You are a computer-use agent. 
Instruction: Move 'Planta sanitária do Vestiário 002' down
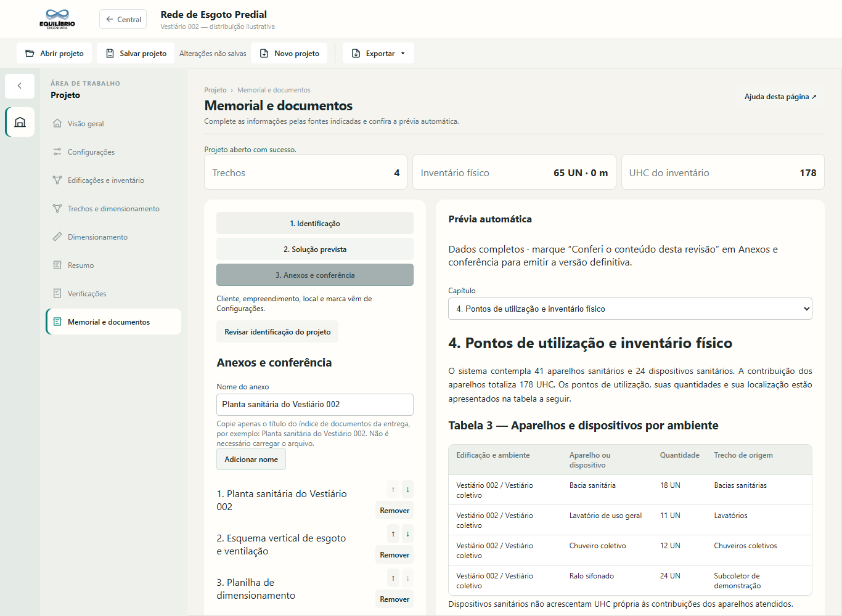tap(407, 490)
